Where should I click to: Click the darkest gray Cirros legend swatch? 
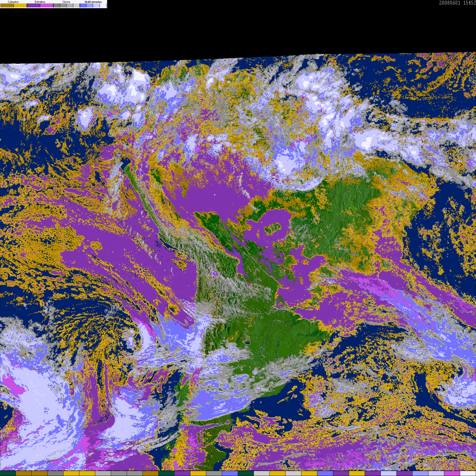coord(57,5)
